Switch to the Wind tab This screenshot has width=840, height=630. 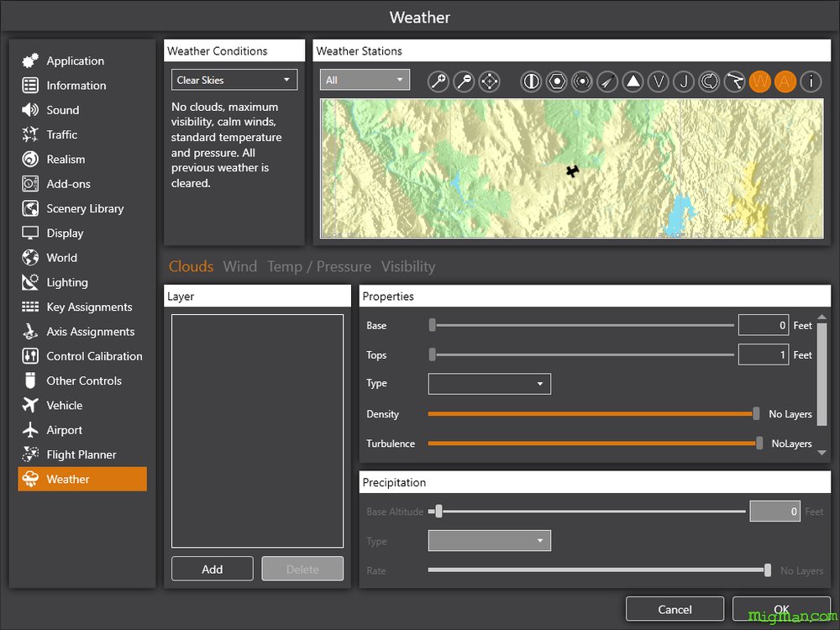[240, 266]
